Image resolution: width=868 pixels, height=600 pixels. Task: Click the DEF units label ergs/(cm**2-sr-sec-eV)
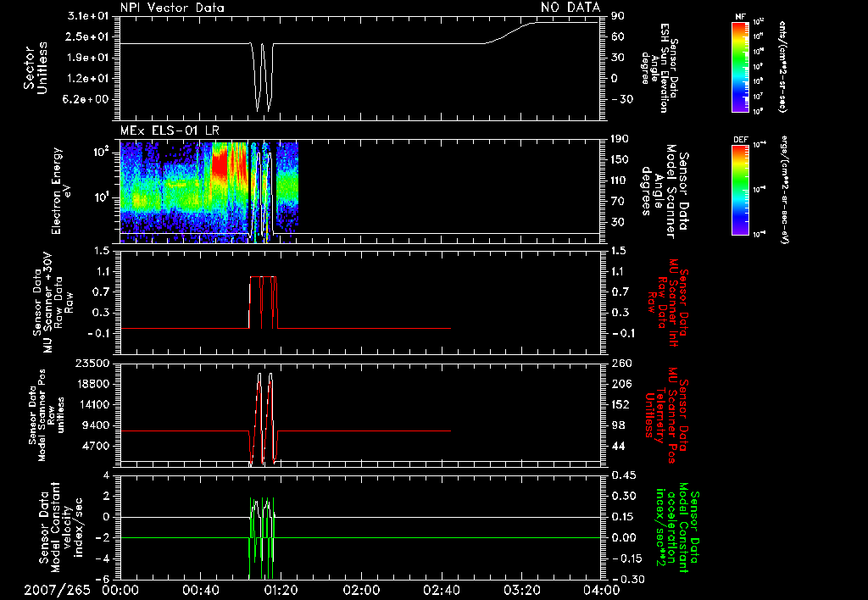(x=784, y=191)
